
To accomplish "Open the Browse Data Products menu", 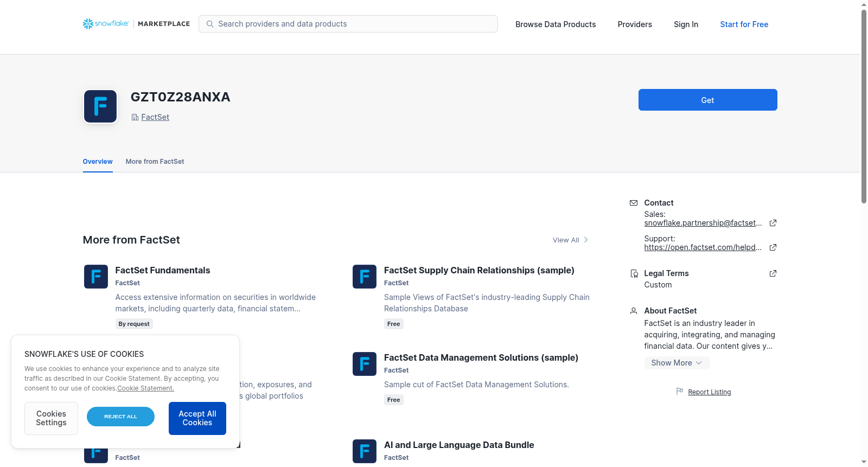I will [x=556, y=24].
